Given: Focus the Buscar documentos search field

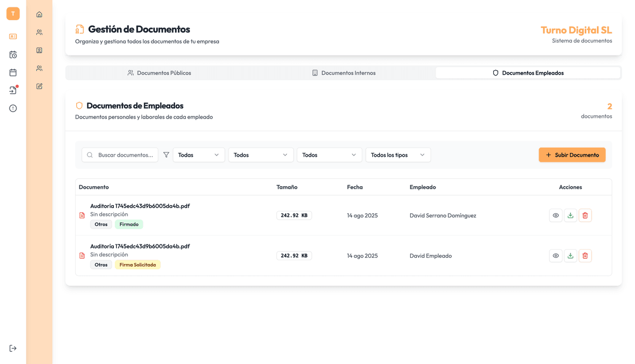Looking at the screenshot, I should click(120, 155).
